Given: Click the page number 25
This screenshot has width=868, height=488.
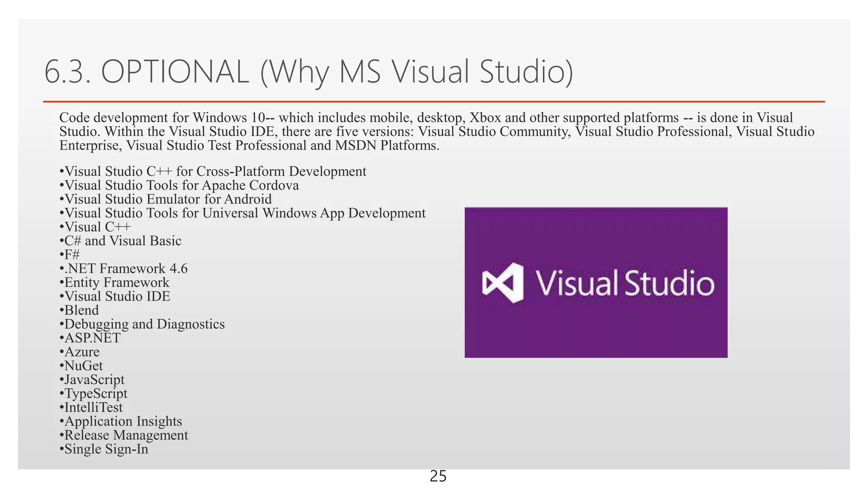Looking at the screenshot, I should point(438,477).
